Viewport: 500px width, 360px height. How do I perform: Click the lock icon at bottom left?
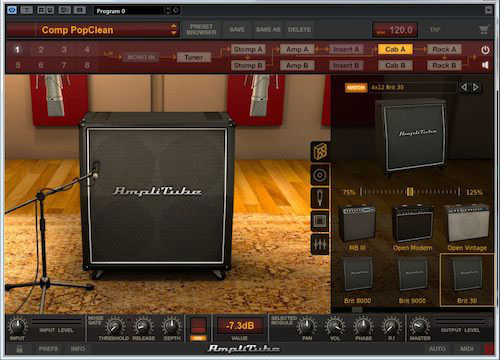tap(19, 349)
